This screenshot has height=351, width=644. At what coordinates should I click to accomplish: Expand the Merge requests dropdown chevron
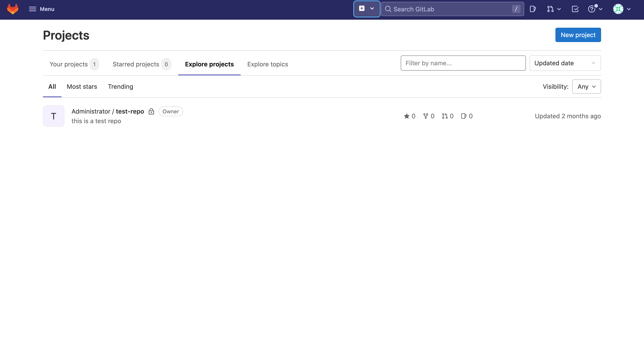click(x=559, y=9)
